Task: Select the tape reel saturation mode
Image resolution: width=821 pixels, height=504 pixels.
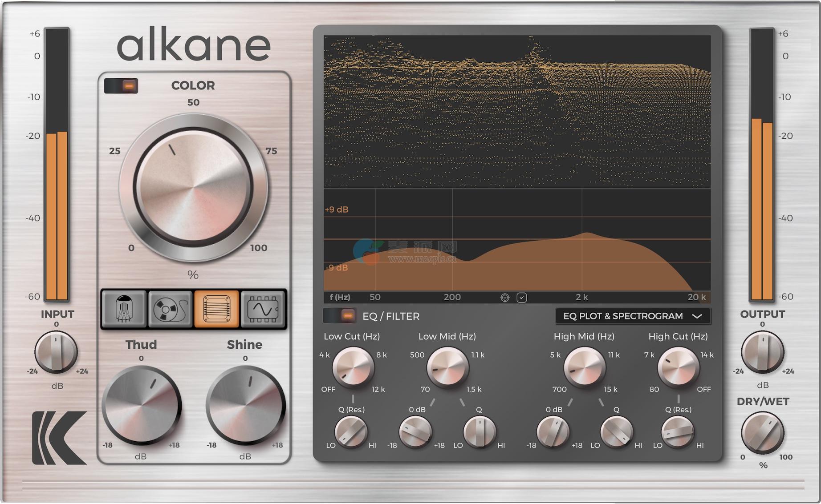Action: tap(170, 309)
